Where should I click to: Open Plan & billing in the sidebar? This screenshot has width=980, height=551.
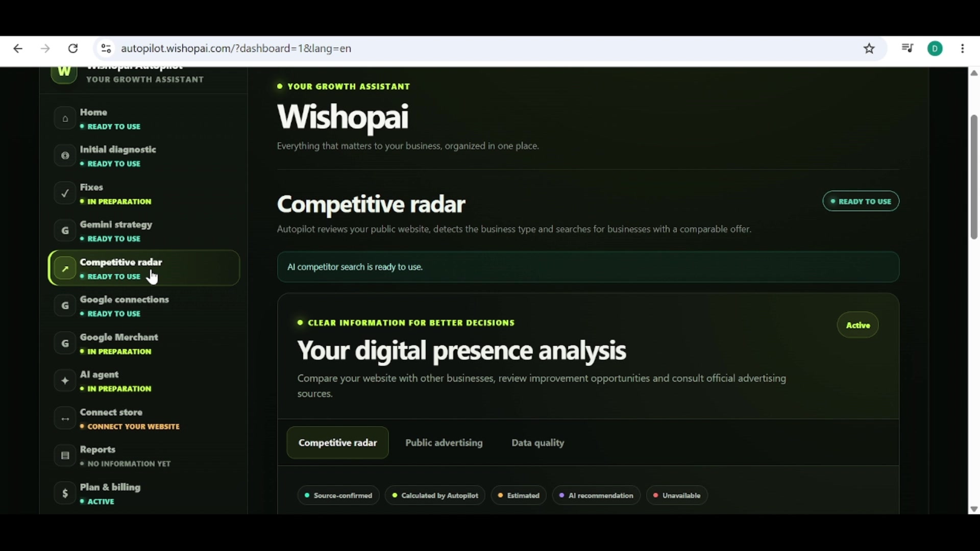[x=144, y=493]
